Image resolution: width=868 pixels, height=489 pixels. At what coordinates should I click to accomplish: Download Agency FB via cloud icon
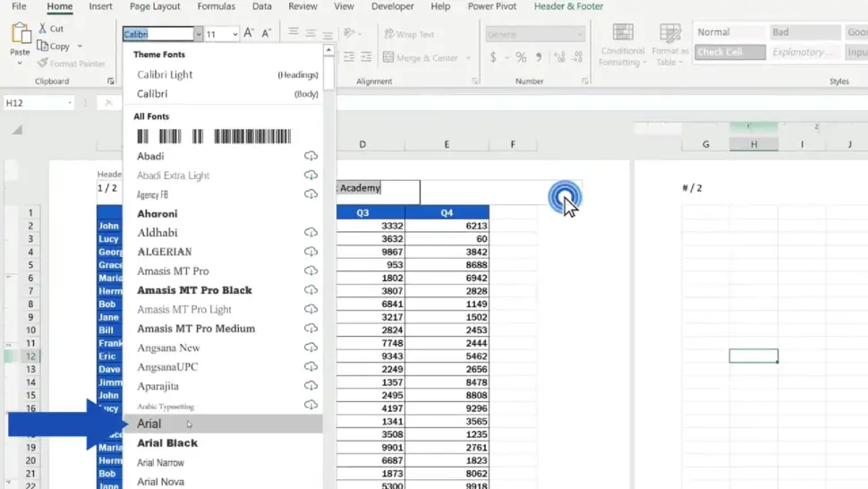coord(311,194)
